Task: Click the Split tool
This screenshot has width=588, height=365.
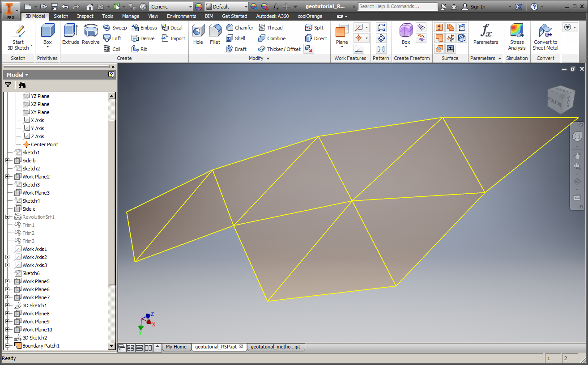Action: 314,28
